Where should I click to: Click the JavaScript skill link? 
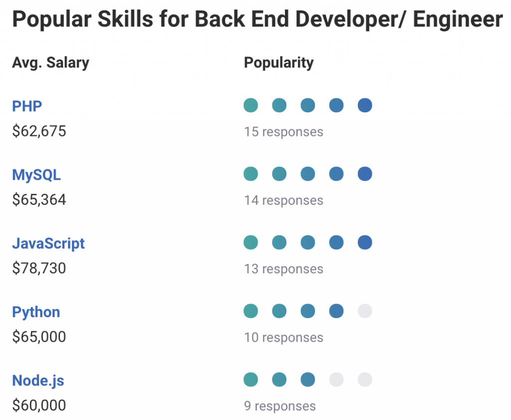point(48,243)
